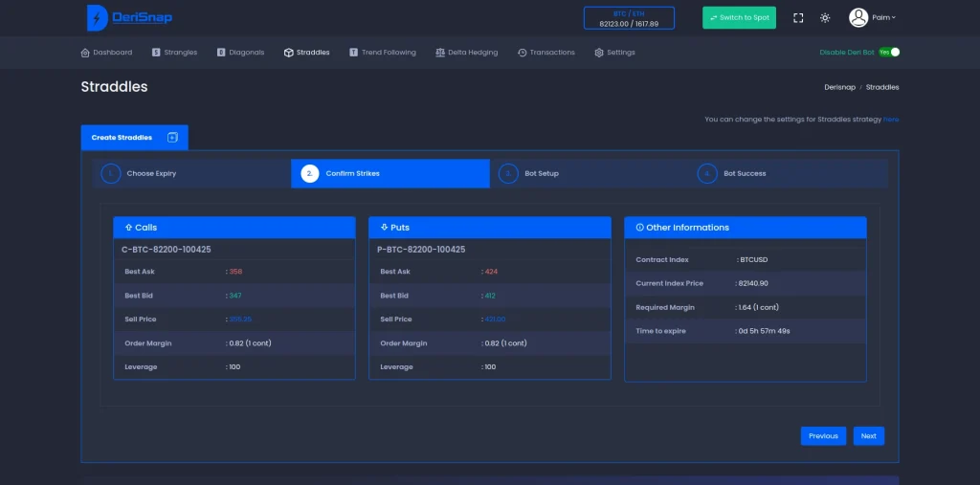Follow the 'here' settings link
This screenshot has height=485, width=980.
click(891, 120)
